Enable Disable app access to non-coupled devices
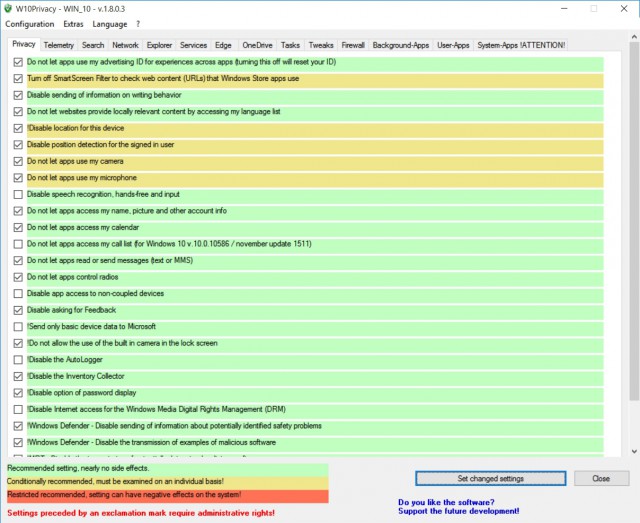 click(x=18, y=294)
